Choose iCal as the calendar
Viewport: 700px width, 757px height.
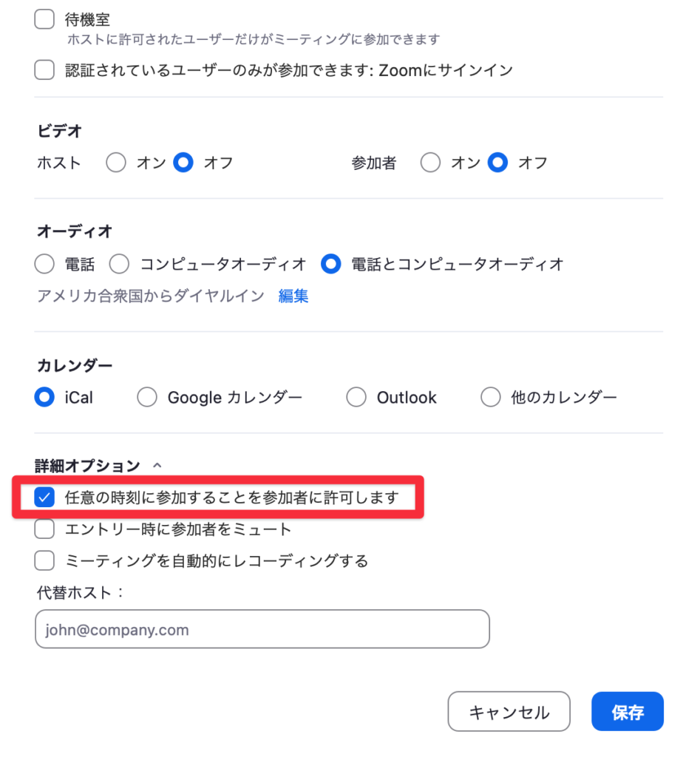point(45,398)
